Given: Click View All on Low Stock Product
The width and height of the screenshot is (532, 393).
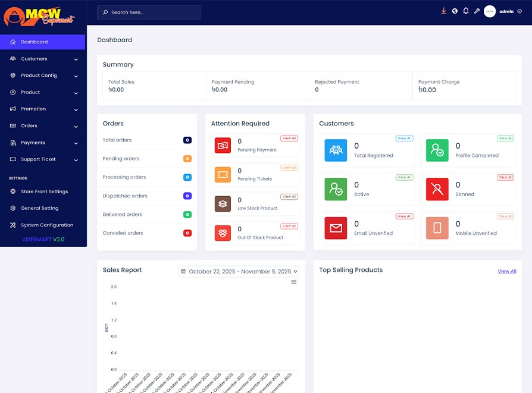Looking at the screenshot, I should pyautogui.click(x=289, y=197).
